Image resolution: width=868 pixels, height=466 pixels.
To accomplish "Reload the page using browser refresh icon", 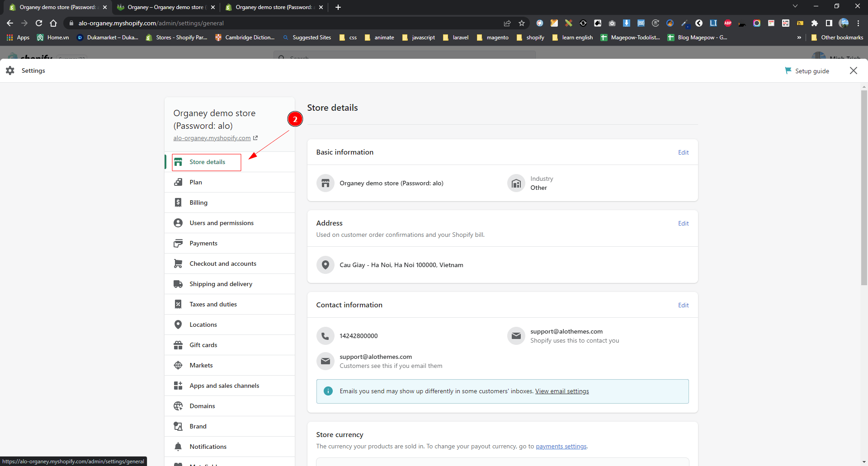I will [39, 23].
